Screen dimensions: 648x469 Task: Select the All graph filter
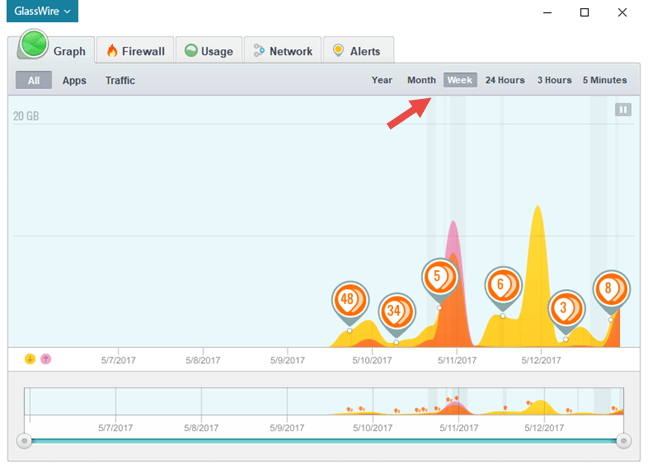click(33, 80)
